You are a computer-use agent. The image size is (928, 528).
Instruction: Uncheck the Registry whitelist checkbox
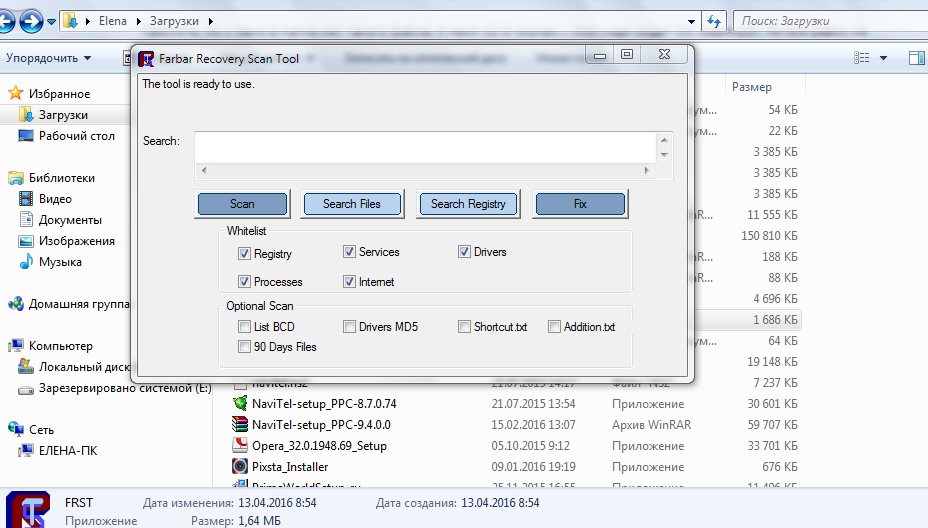(x=244, y=253)
